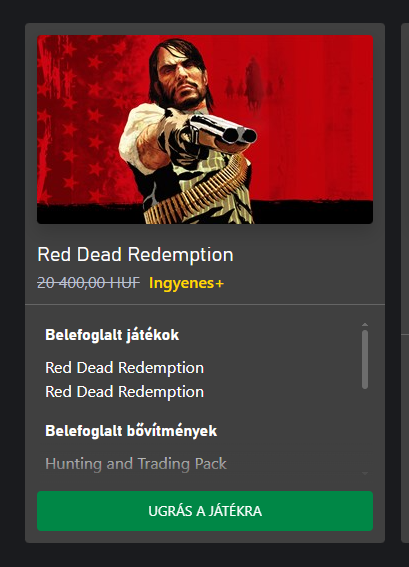Click the scrollbar up arrow in included content list
This screenshot has width=409, height=567.
pos(365,324)
